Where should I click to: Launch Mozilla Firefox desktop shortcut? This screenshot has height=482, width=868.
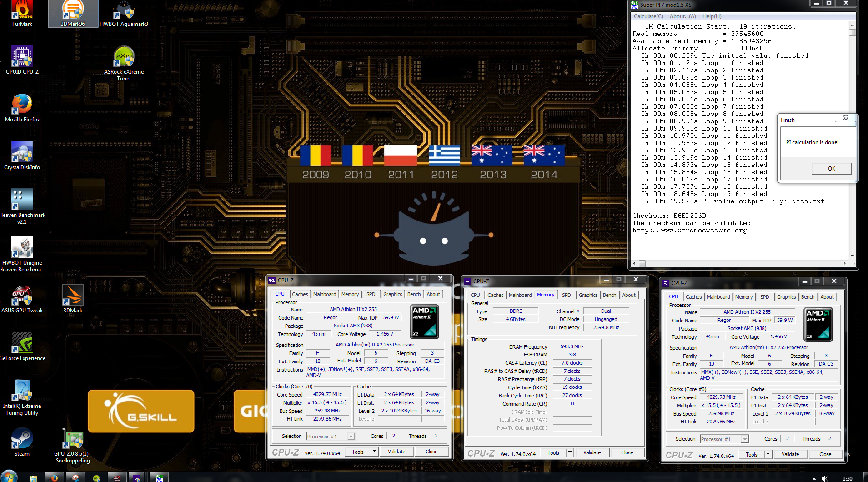(x=22, y=108)
